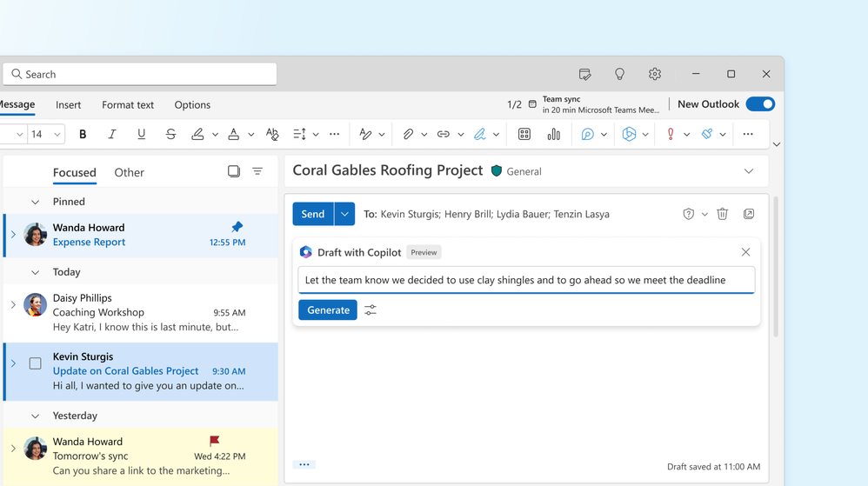Choose the font color tool
The width and height of the screenshot is (868, 486).
(x=234, y=134)
